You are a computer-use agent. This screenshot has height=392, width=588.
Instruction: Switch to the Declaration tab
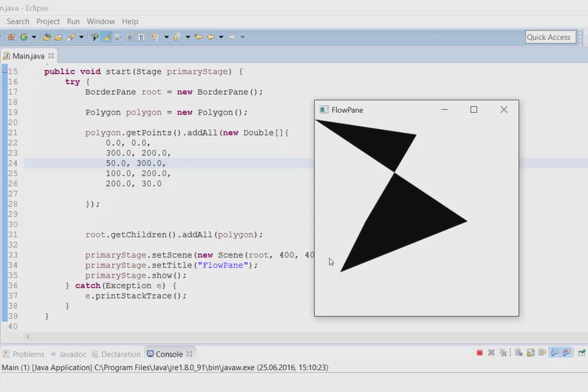tap(116, 354)
